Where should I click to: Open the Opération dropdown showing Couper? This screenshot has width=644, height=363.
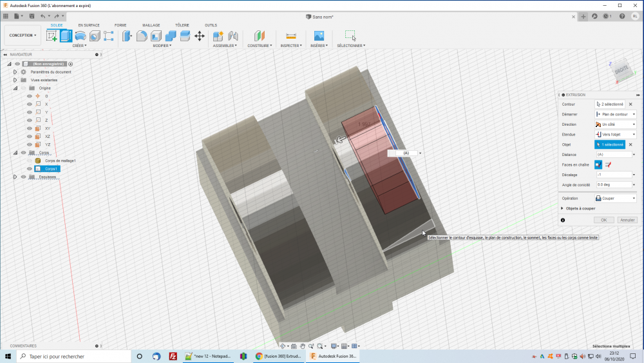[616, 198]
